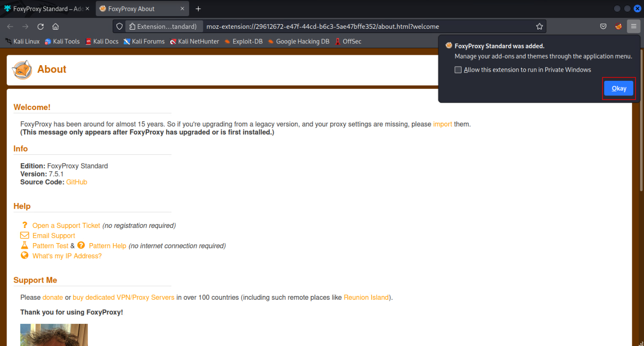
Task: Go to the browser home page
Action: [x=56, y=26]
